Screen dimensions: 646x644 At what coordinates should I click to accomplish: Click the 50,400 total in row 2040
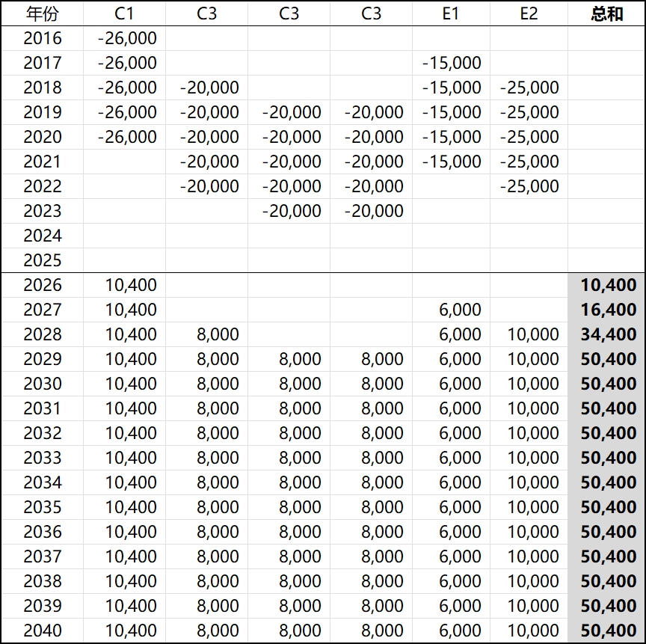[608, 631]
